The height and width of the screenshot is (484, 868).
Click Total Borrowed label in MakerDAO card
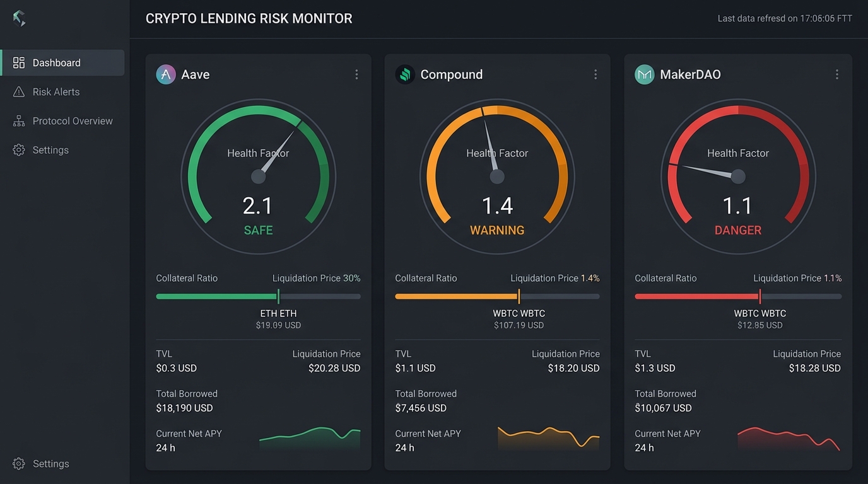click(666, 394)
